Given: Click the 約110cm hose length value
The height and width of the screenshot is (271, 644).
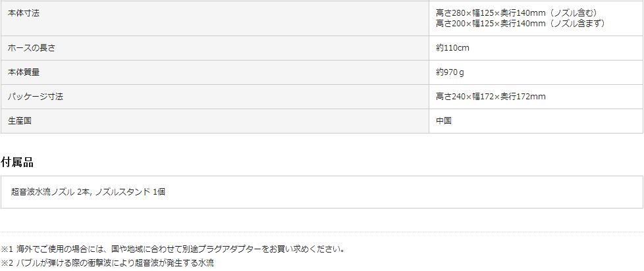Looking at the screenshot, I should [452, 48].
